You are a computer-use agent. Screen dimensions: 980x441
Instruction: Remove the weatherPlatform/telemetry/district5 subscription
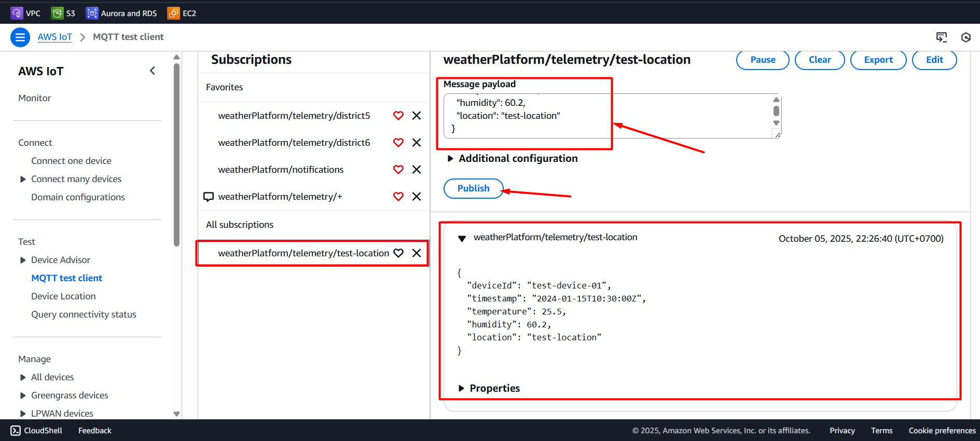[416, 116]
